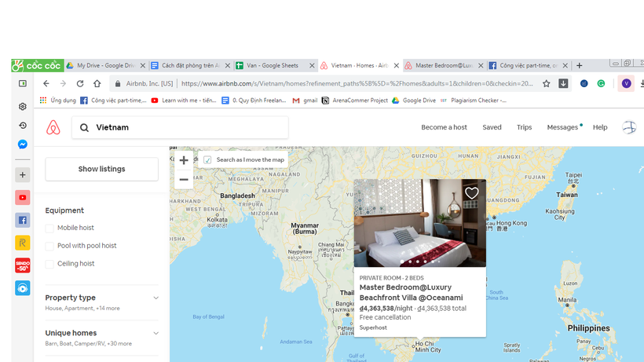The height and width of the screenshot is (362, 644).
Task: Open the Trips link
Action: point(524,127)
